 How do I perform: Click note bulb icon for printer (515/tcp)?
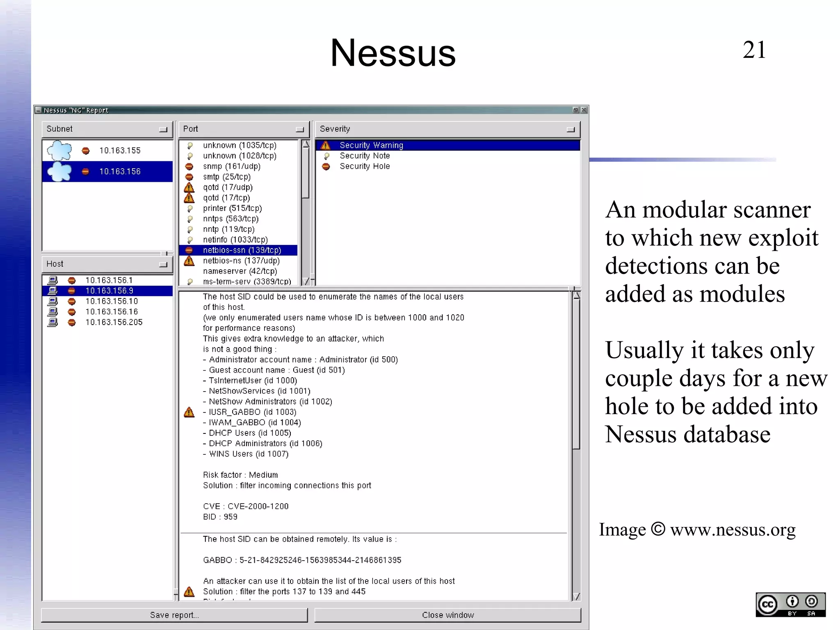[x=190, y=208]
